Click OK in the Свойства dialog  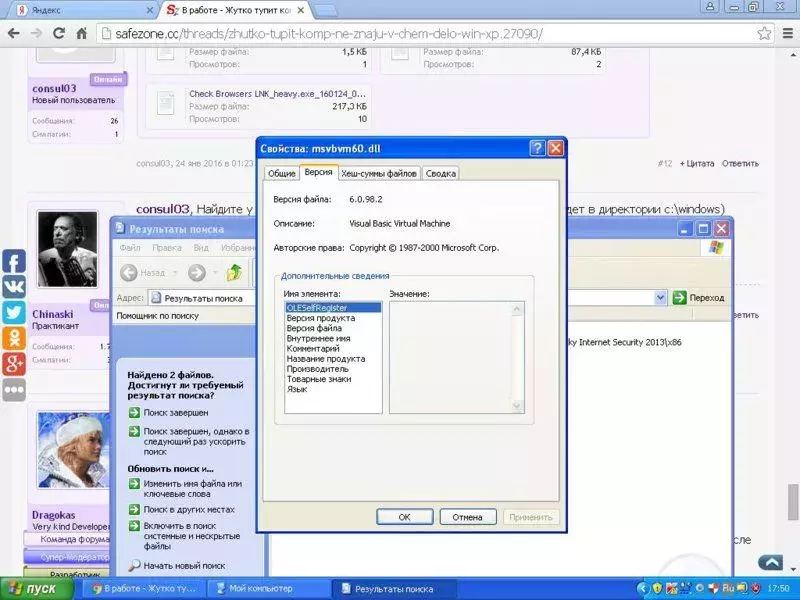[x=405, y=517]
